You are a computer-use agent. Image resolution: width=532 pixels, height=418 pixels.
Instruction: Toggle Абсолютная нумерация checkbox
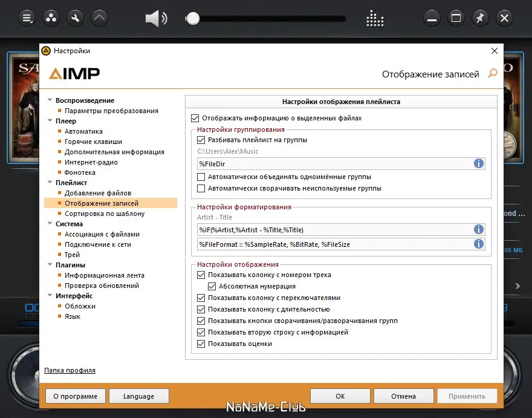click(x=212, y=287)
